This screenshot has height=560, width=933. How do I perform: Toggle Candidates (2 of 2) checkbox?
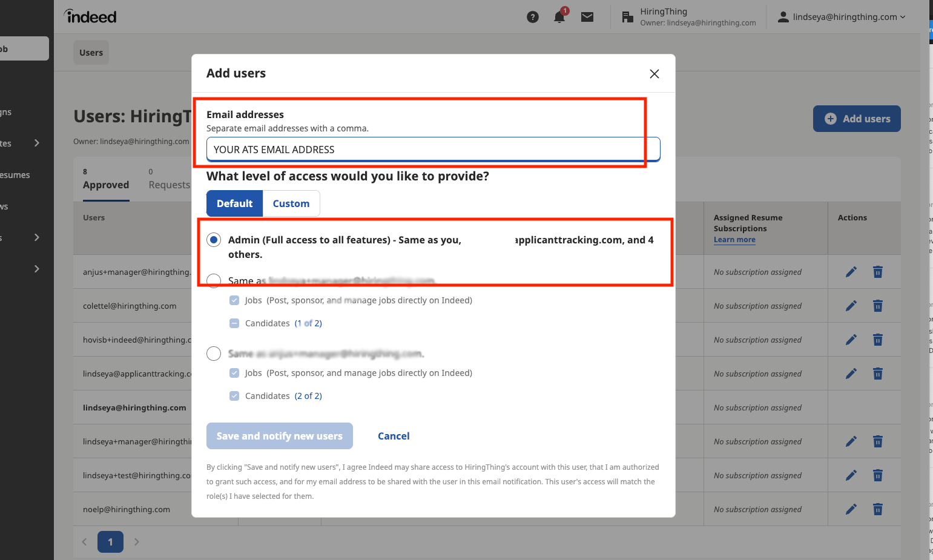pyautogui.click(x=234, y=396)
